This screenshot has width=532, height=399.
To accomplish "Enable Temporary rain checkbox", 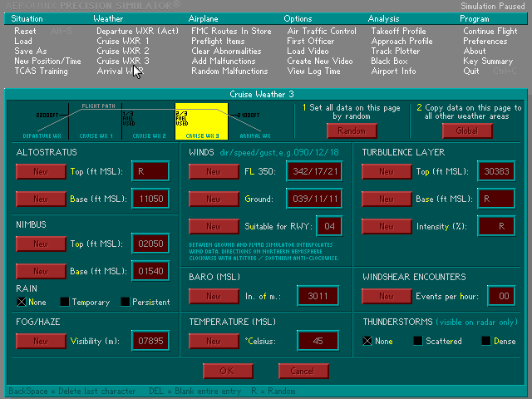I will pyautogui.click(x=65, y=302).
